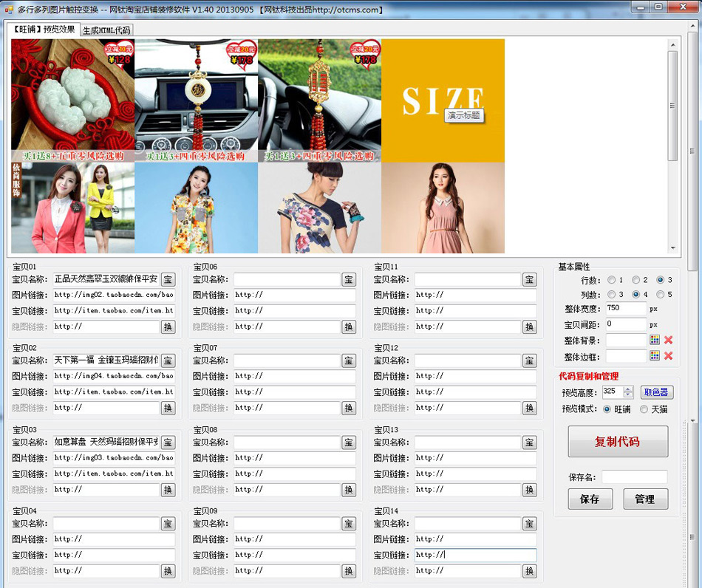Open the 取色器 color picker

point(655,392)
